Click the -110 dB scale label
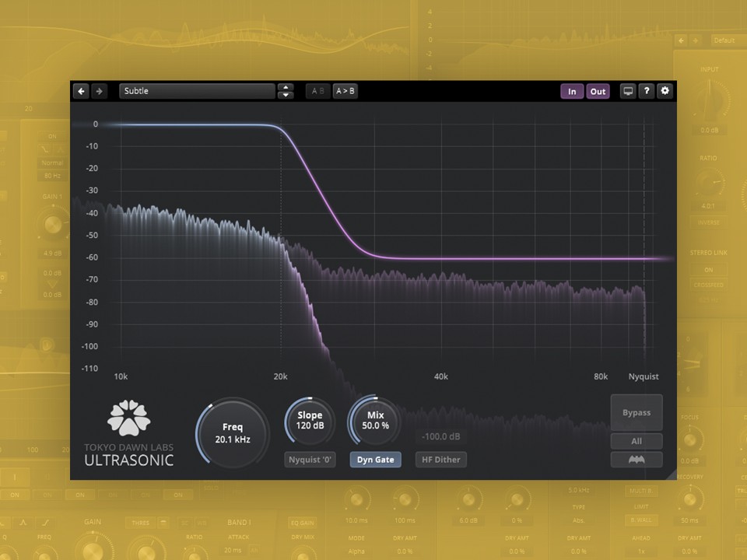The image size is (747, 560). click(89, 368)
